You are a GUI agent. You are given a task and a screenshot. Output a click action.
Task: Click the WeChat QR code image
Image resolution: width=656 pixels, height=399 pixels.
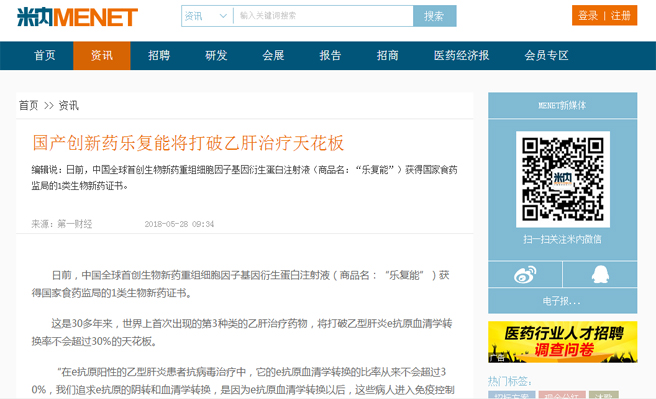pos(563,179)
